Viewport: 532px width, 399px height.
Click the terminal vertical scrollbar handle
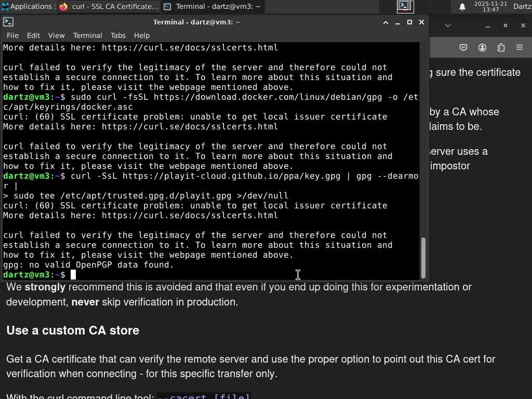(423, 258)
